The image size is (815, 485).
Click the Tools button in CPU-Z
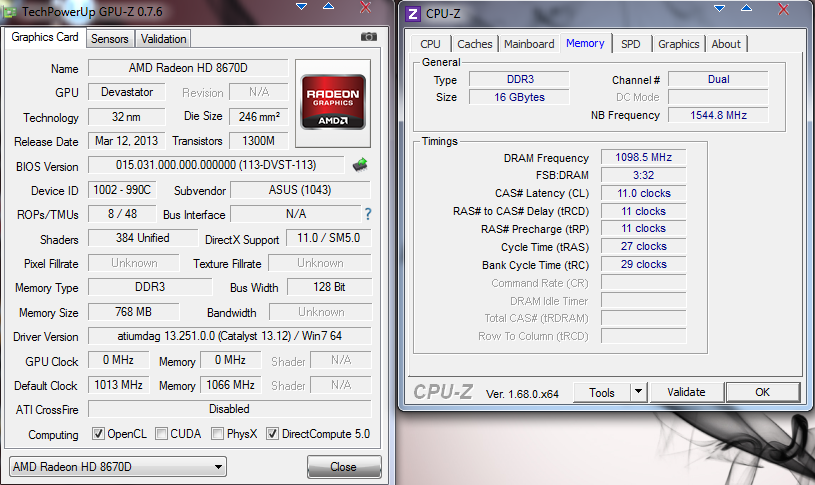pos(602,392)
